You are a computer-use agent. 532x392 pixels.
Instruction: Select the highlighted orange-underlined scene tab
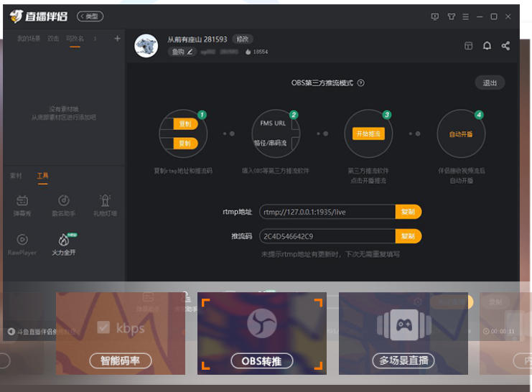[75, 39]
